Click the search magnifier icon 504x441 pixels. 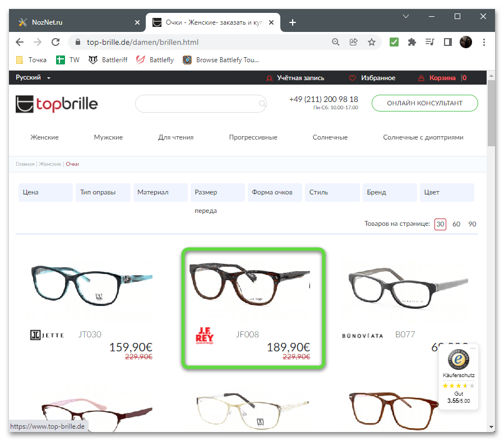pos(262,104)
